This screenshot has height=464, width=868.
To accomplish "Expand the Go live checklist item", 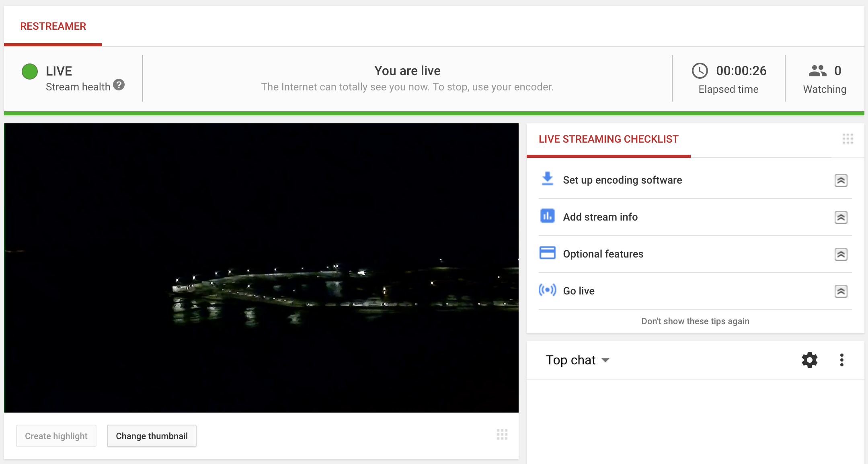I will [841, 291].
